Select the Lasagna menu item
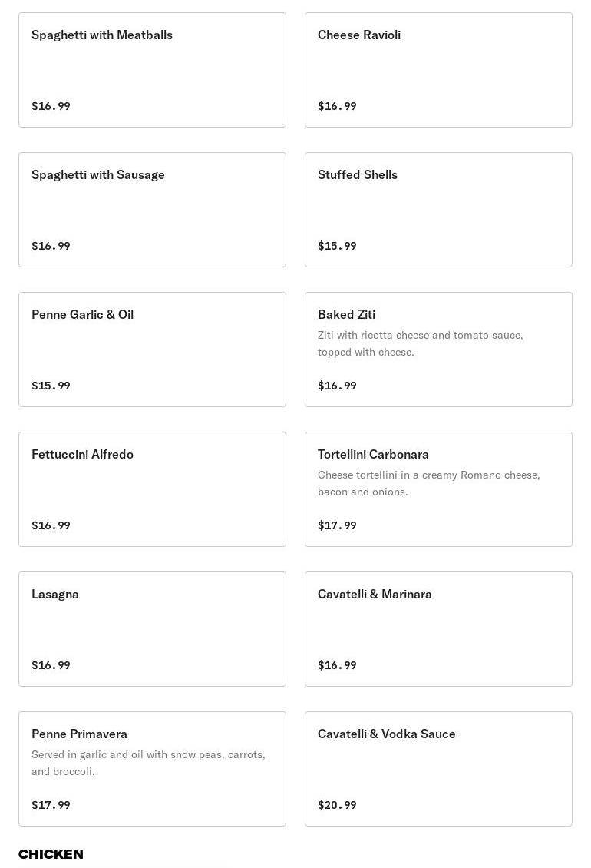The image size is (591, 868). pyautogui.click(x=152, y=629)
